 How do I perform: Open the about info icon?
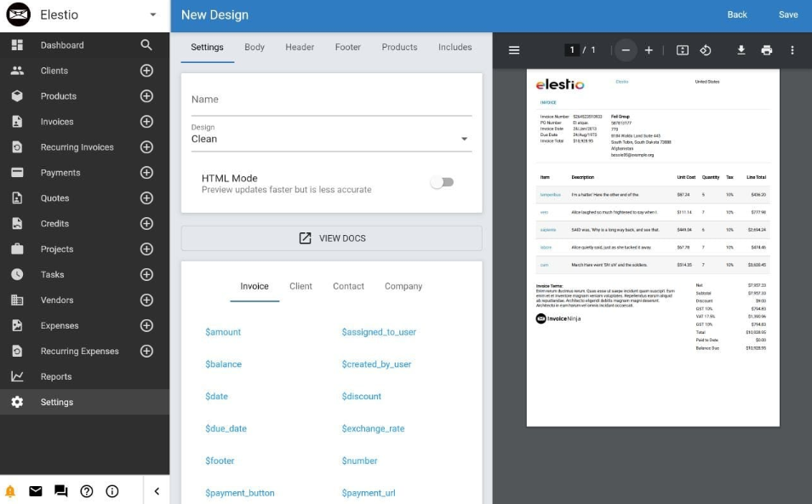coord(112,491)
